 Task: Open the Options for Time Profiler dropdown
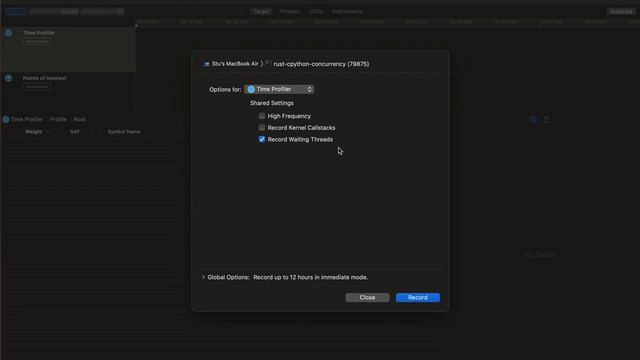tap(279, 89)
